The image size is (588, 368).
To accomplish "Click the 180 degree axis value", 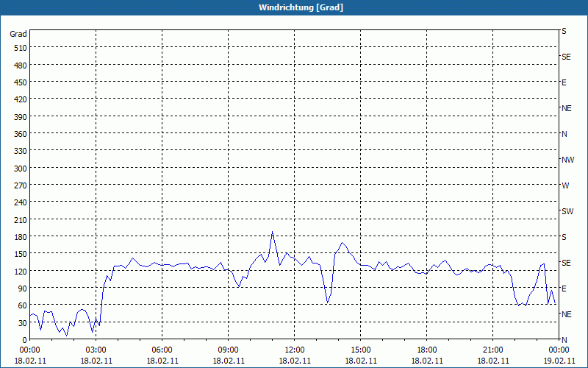I will (x=21, y=237).
